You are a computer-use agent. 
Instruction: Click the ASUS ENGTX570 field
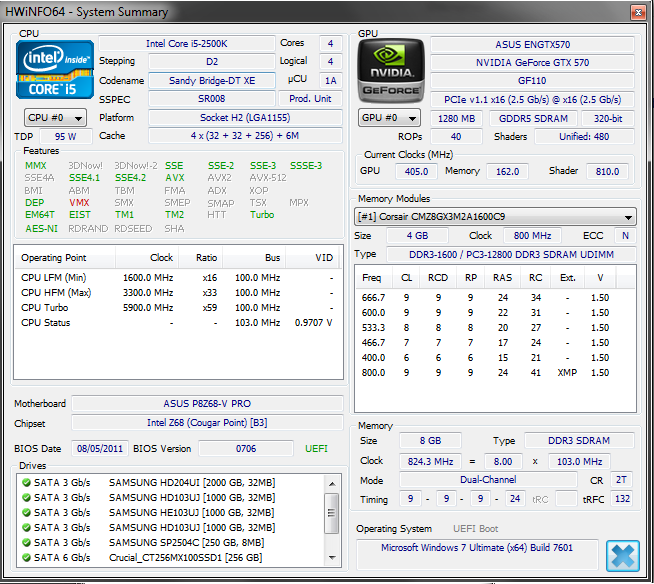[x=532, y=45]
